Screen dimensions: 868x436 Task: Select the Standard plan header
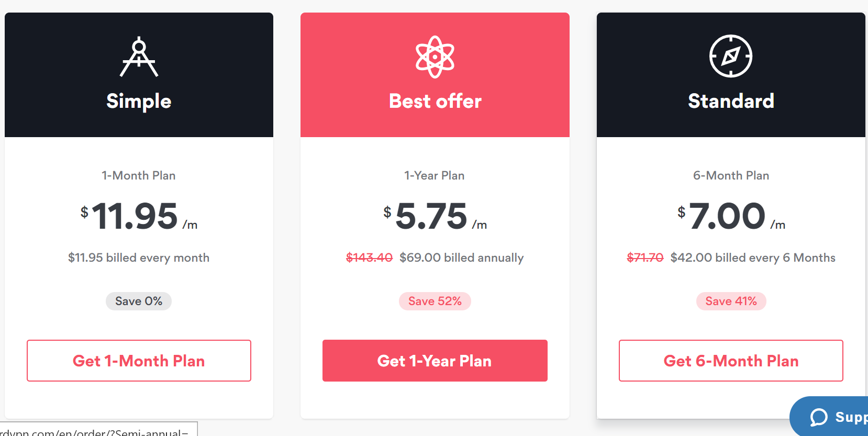731,75
